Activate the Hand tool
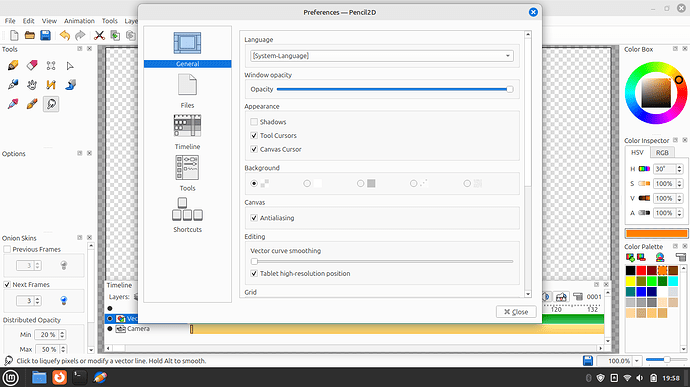690x387 pixels. tap(32, 85)
